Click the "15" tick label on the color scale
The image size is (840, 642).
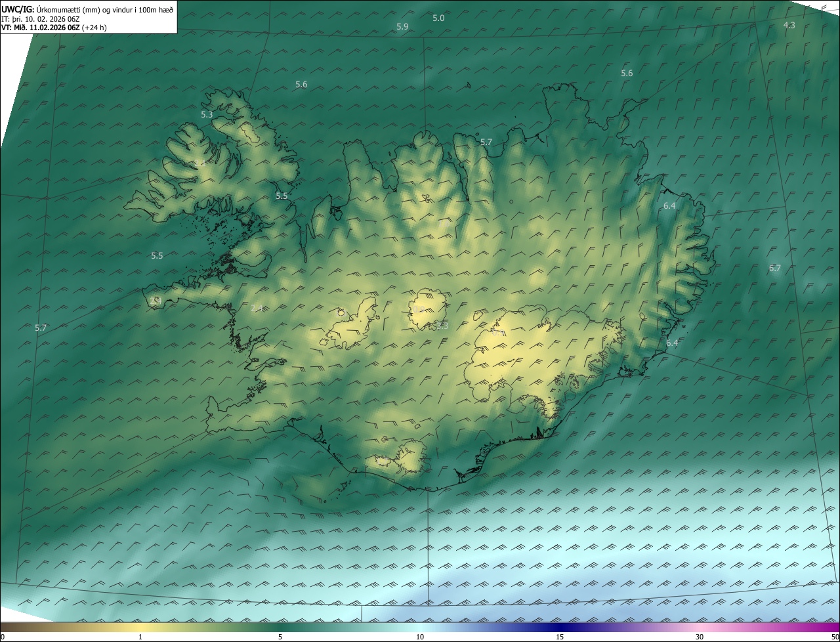pyautogui.click(x=560, y=637)
